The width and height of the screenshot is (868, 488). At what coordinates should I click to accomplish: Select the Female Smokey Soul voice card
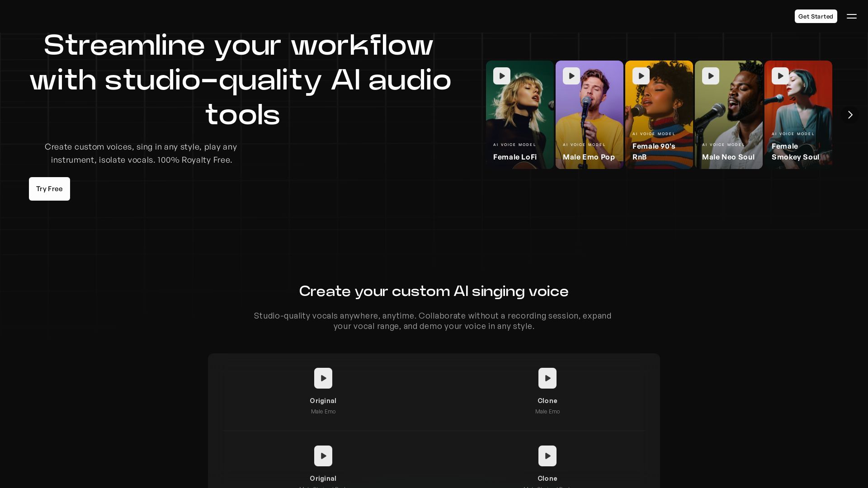coord(798,115)
